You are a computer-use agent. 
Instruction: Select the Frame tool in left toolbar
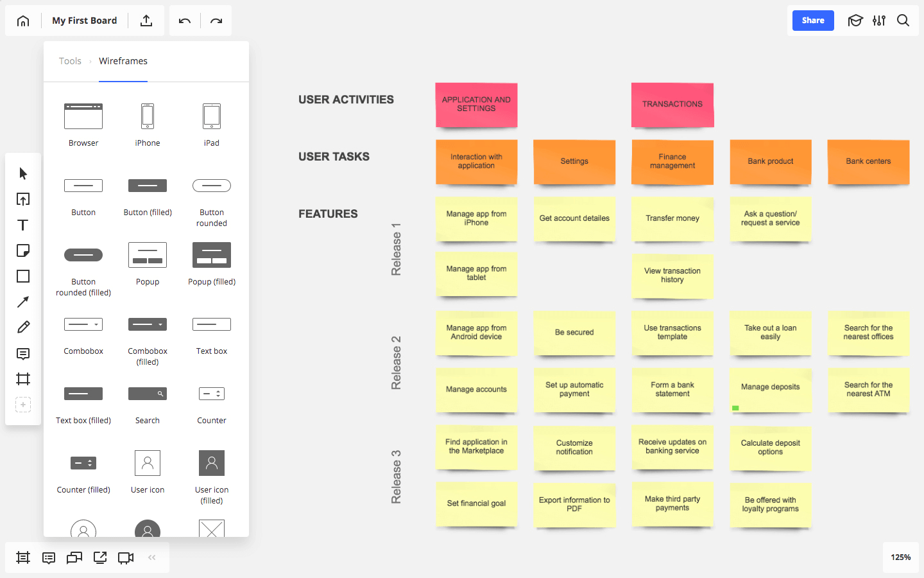point(23,379)
